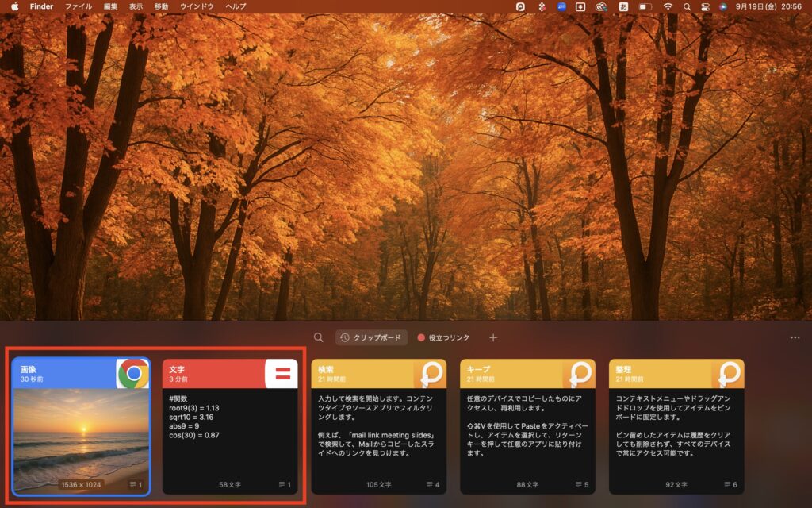Open Control Center from menu bar

point(704,6)
